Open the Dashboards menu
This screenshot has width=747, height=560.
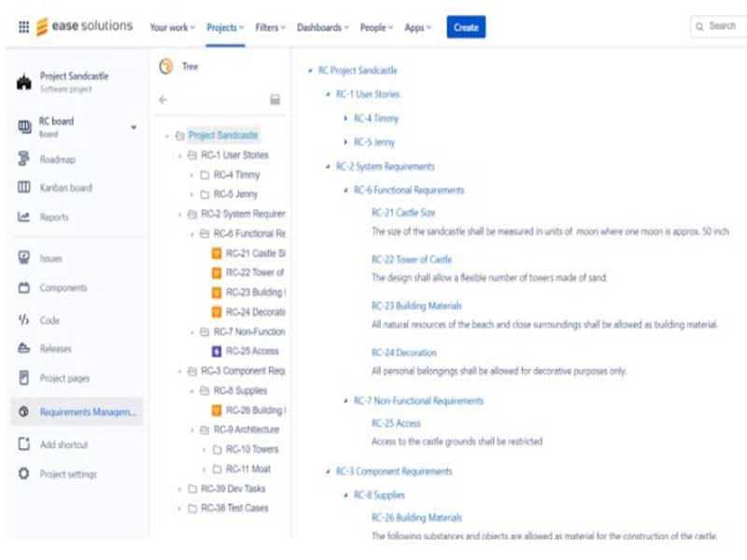click(x=322, y=27)
